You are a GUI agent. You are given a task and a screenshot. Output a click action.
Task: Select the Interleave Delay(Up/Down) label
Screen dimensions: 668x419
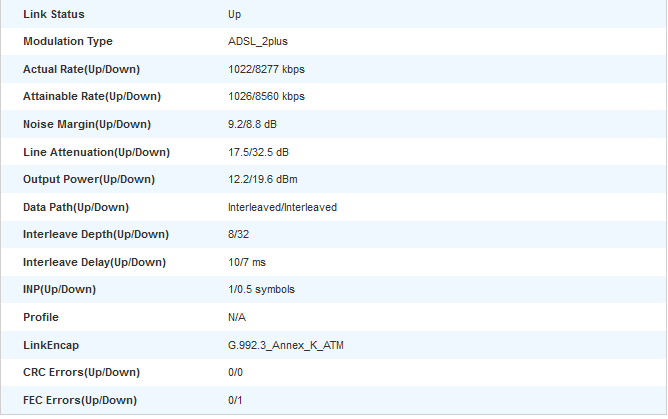click(94, 262)
